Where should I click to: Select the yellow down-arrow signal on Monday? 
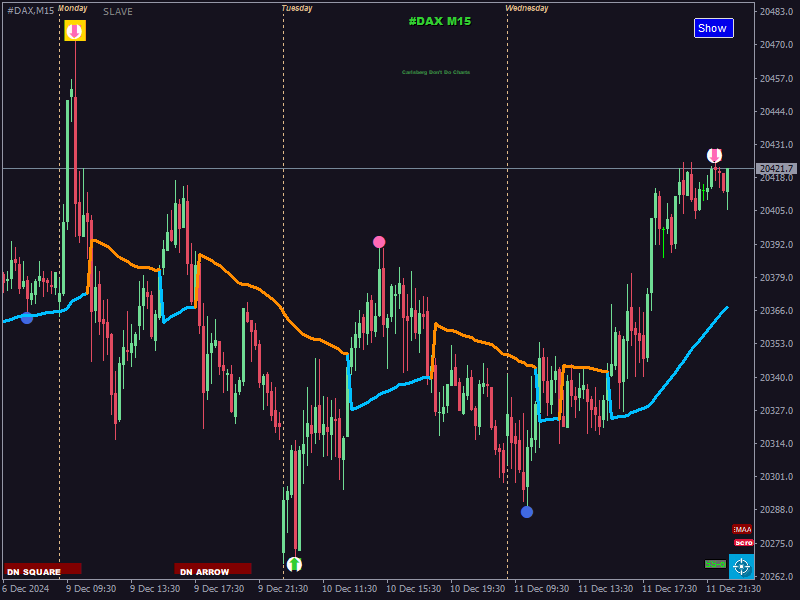click(x=75, y=31)
